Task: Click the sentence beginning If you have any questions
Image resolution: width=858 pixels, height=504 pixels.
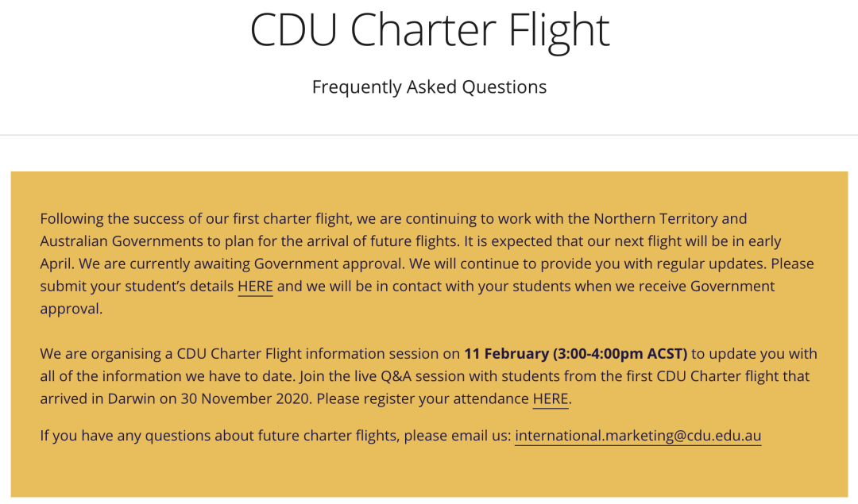Action: click(x=400, y=436)
